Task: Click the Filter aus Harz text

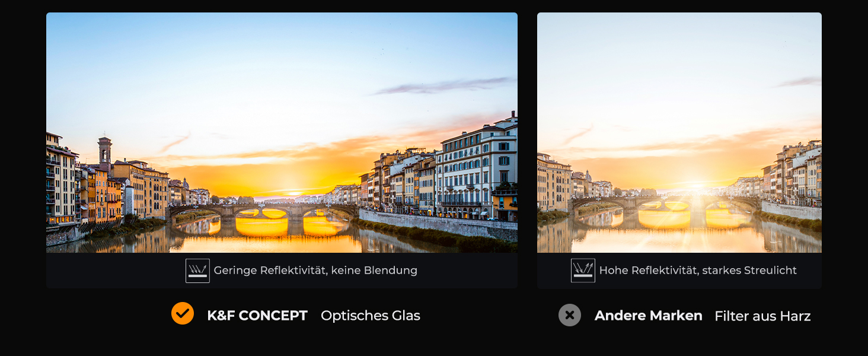Action: coord(762,316)
